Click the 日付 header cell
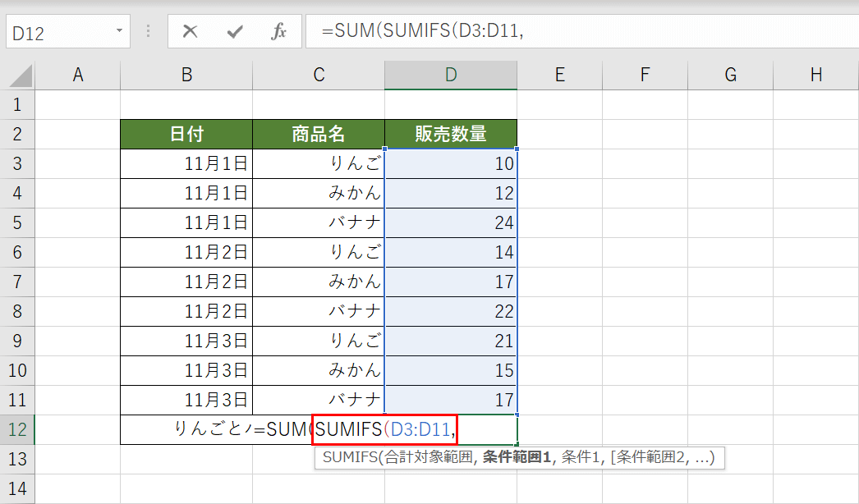The width and height of the screenshot is (859, 504). click(x=186, y=134)
